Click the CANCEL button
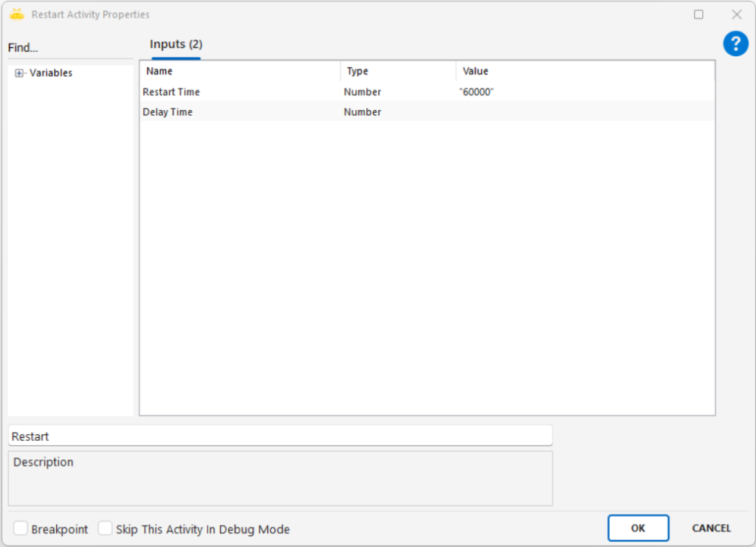756x547 pixels. 711,528
